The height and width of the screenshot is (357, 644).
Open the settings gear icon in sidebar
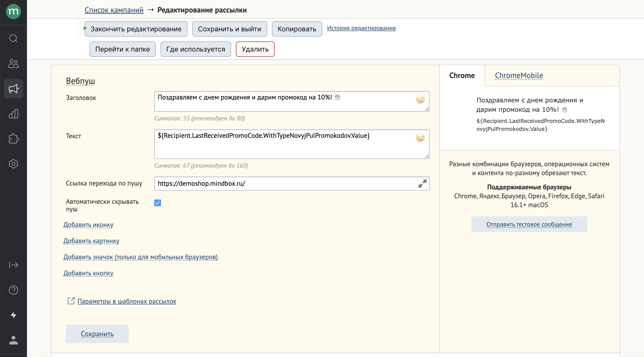(13, 164)
